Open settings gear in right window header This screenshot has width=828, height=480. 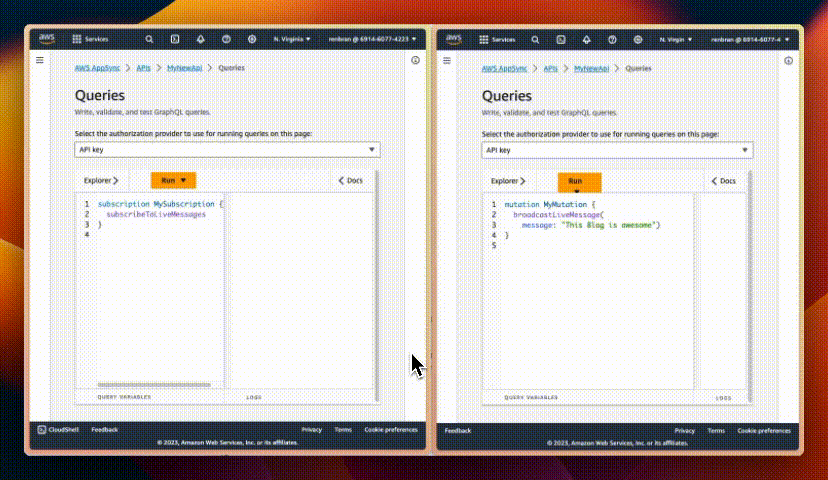pos(638,40)
